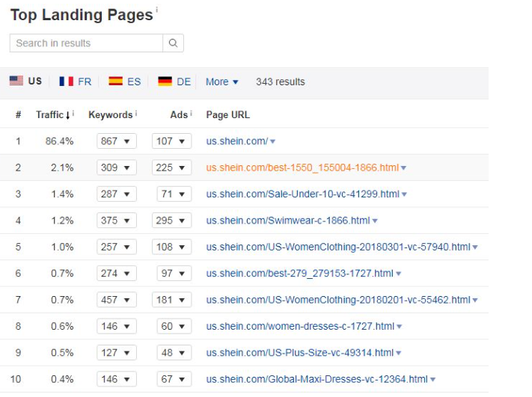The height and width of the screenshot is (397, 532).
Task: Click the magnifier search button
Action: click(x=173, y=43)
